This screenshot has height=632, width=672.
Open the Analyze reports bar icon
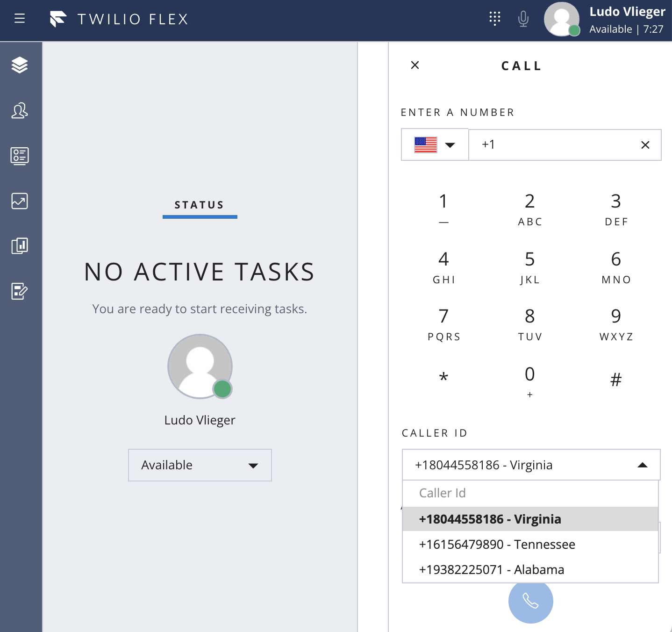20,246
